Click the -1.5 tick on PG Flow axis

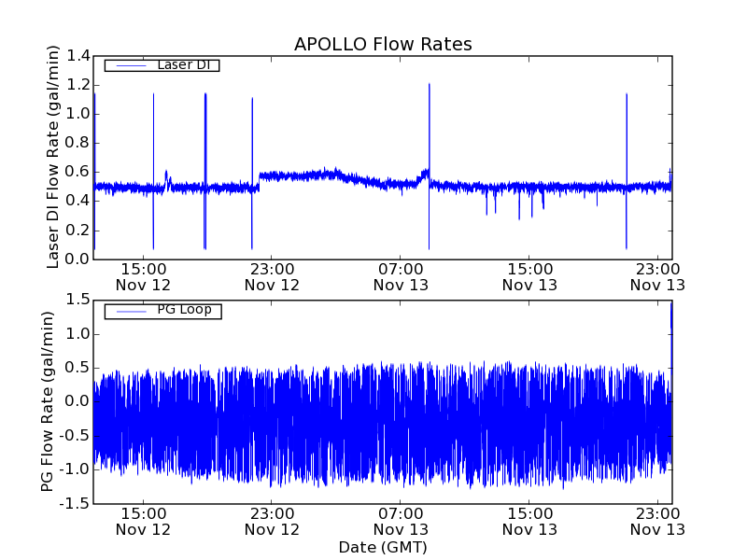pos(75,503)
